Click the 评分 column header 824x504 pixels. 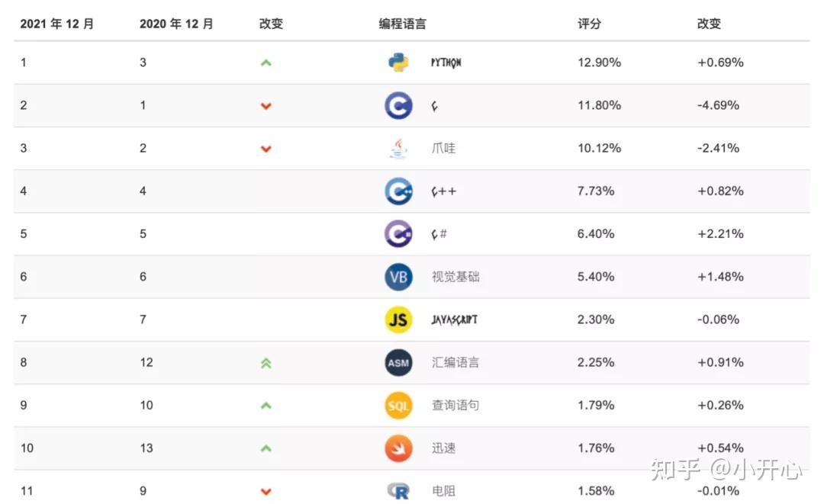pos(589,24)
